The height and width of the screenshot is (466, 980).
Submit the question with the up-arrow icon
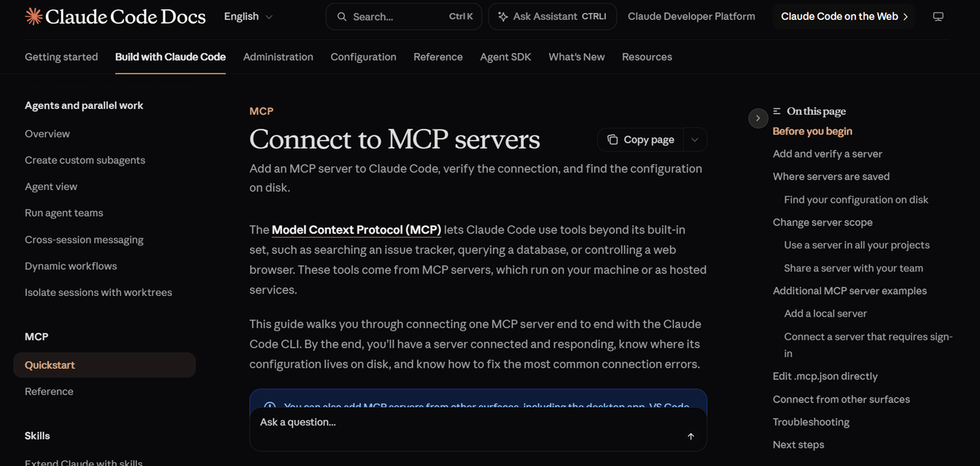coord(691,436)
